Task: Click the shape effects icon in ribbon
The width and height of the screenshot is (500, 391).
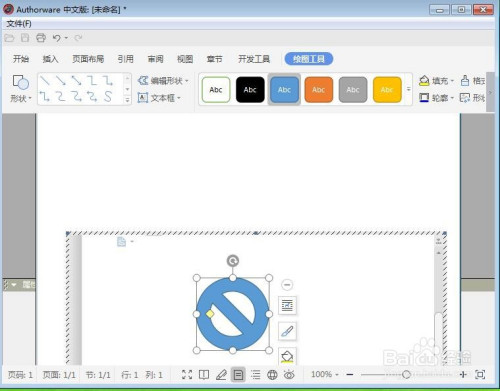Action: [x=465, y=98]
